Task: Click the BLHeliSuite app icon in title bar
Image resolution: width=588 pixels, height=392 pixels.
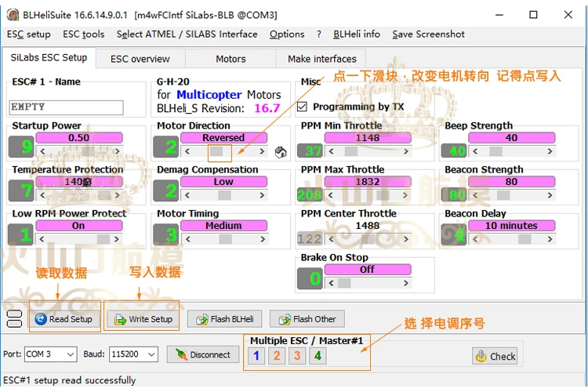Action: click(x=13, y=15)
